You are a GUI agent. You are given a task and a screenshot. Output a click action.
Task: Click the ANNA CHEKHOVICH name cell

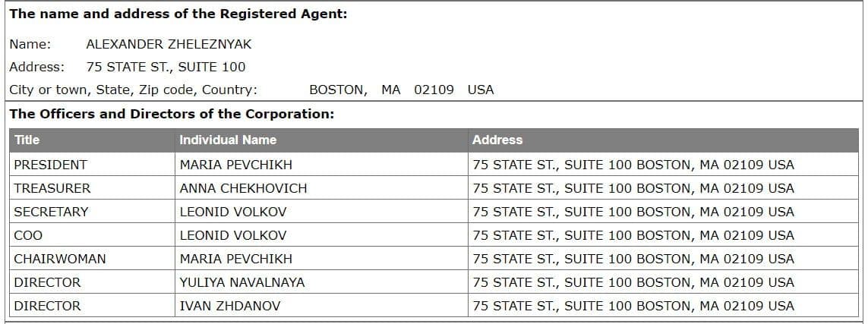[321, 188]
